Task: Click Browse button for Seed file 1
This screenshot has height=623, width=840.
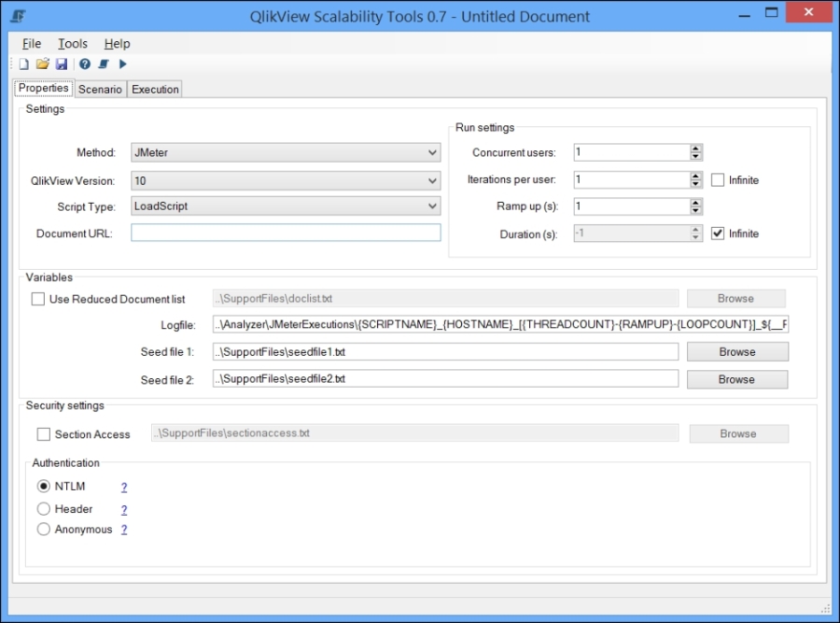Action: pyautogui.click(x=737, y=352)
